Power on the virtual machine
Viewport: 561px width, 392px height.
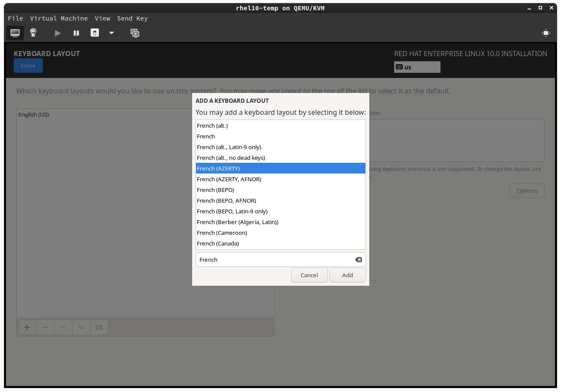pos(57,33)
